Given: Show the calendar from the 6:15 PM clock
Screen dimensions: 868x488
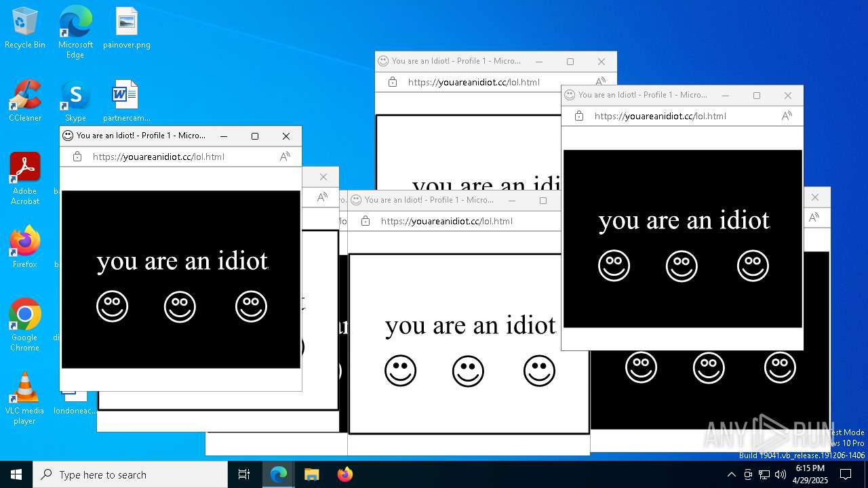Looking at the screenshot, I should click(810, 474).
